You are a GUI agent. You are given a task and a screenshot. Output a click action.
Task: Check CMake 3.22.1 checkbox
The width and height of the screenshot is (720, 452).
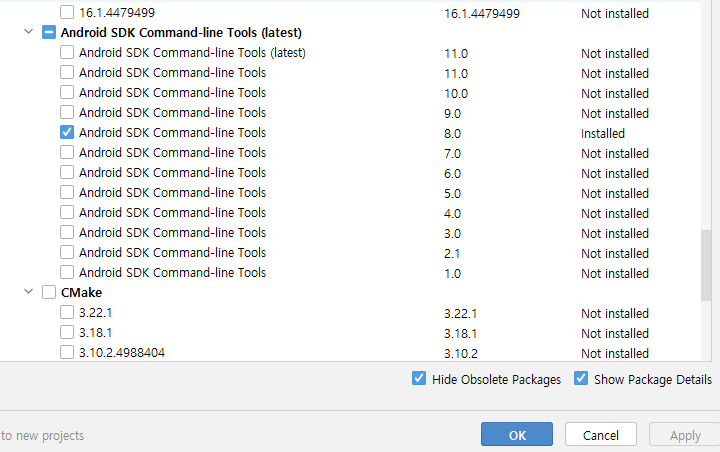67,312
